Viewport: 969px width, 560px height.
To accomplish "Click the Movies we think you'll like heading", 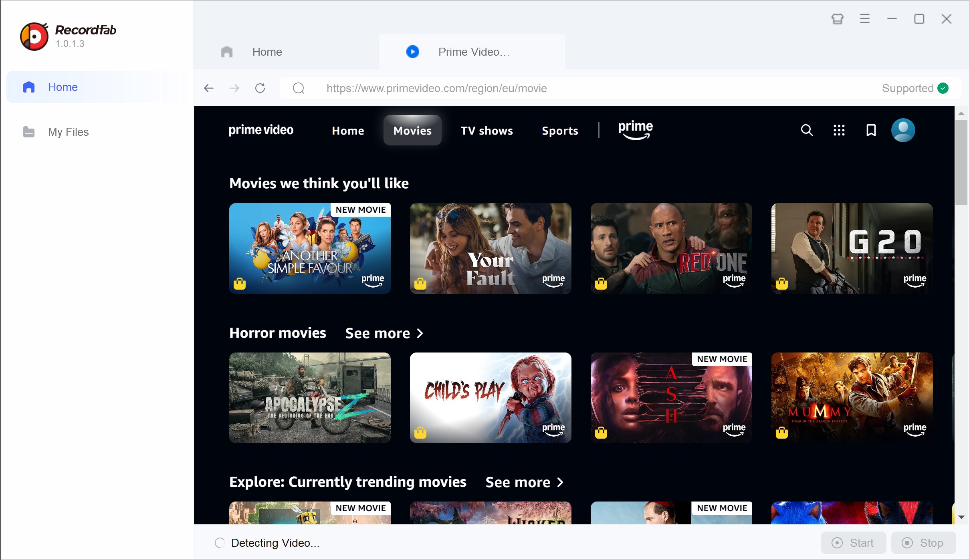I will coord(319,183).
